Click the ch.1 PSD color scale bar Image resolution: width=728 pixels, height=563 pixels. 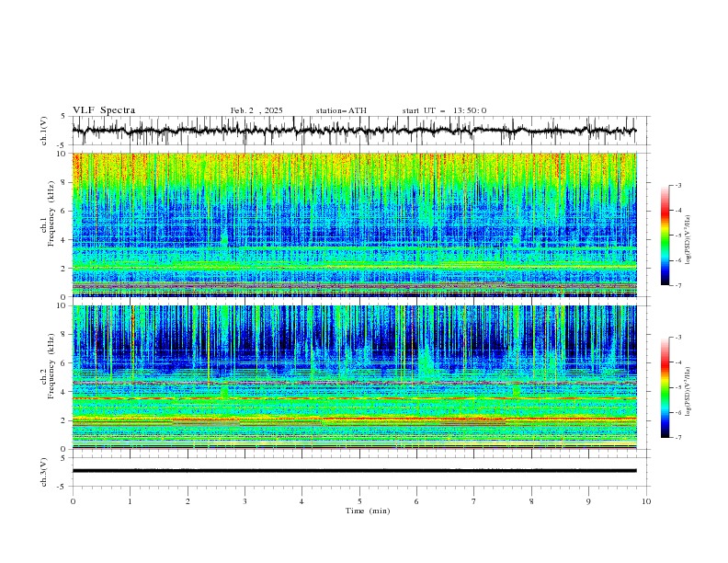click(665, 236)
